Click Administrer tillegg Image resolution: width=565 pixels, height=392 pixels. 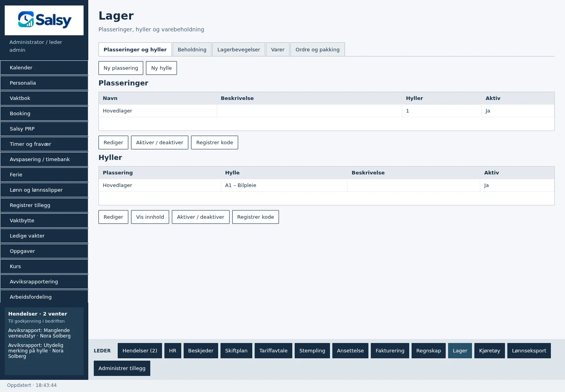(122, 368)
